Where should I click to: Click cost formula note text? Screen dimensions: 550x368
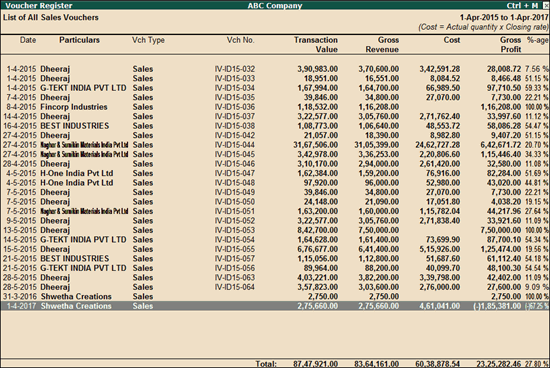483,27
